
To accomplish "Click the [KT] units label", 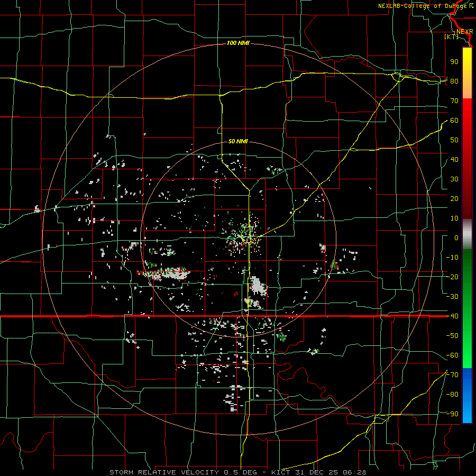I will (x=452, y=36).
